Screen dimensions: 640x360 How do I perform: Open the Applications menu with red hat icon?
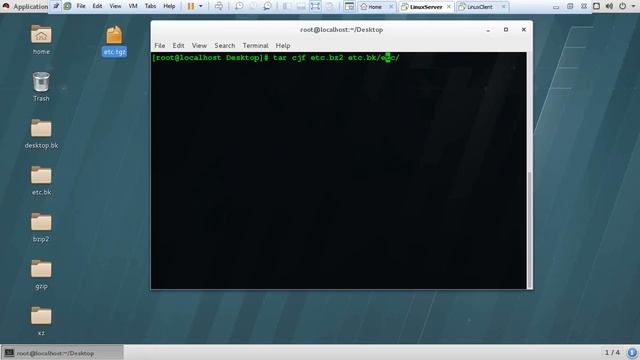(24, 7)
